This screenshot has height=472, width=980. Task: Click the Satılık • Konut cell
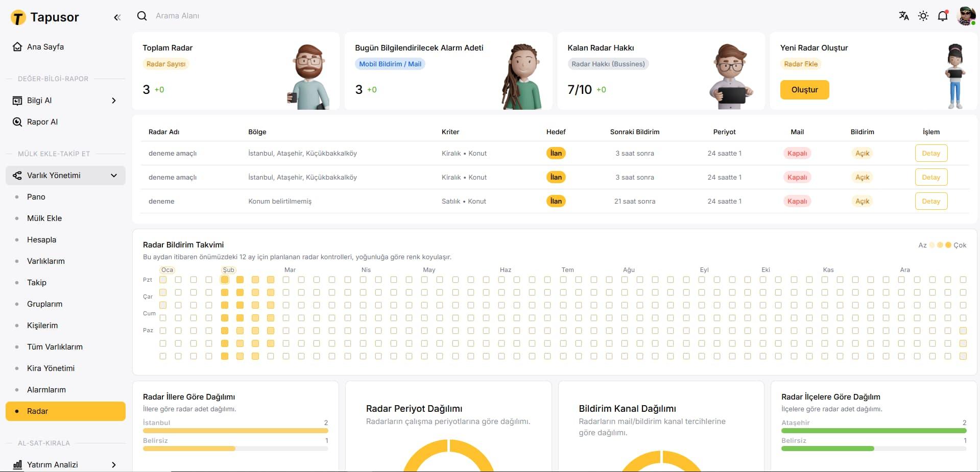tap(464, 201)
